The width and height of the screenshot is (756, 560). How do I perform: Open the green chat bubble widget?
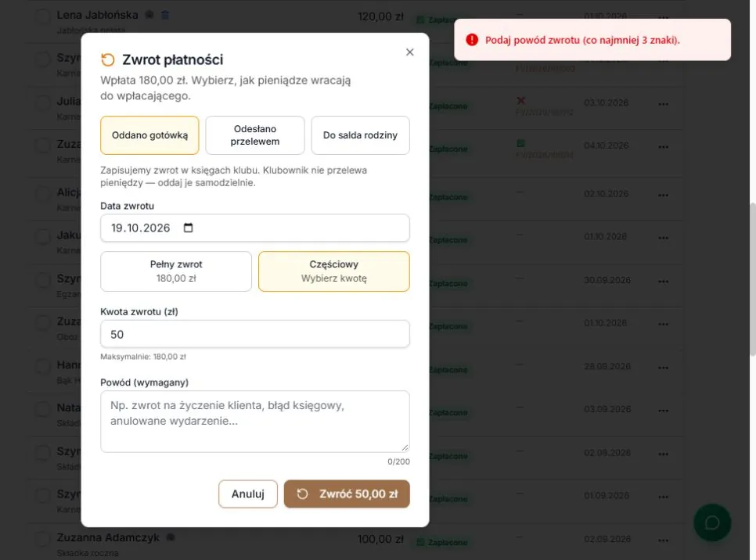[712, 522]
